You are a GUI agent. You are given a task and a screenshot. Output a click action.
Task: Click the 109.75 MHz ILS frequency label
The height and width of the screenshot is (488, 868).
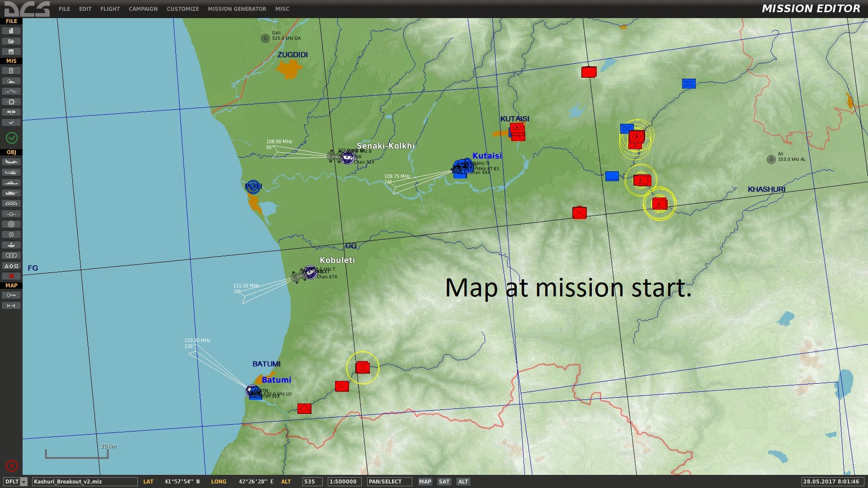[397, 176]
